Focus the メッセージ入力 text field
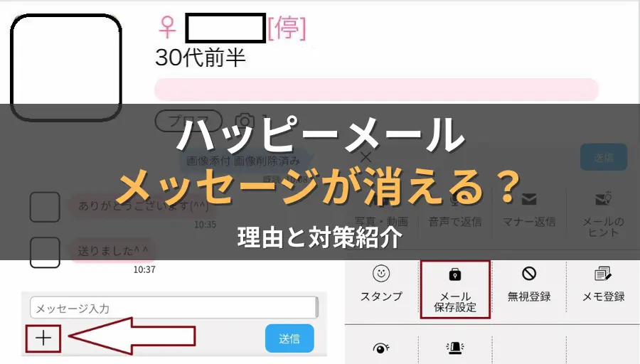The height and width of the screenshot is (364, 640). (x=174, y=308)
